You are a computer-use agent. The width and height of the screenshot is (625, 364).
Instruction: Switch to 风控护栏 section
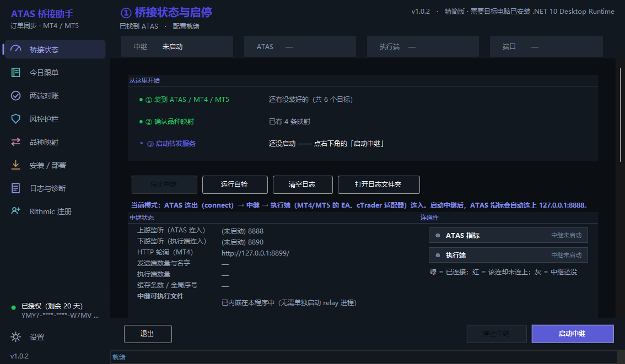55,119
